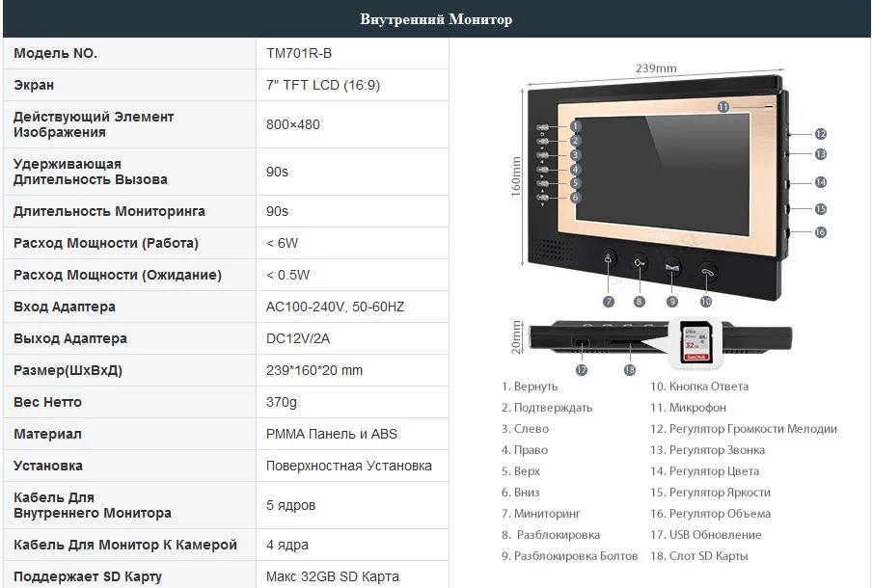Click the value "Поверхностная Установка"

[348, 466]
